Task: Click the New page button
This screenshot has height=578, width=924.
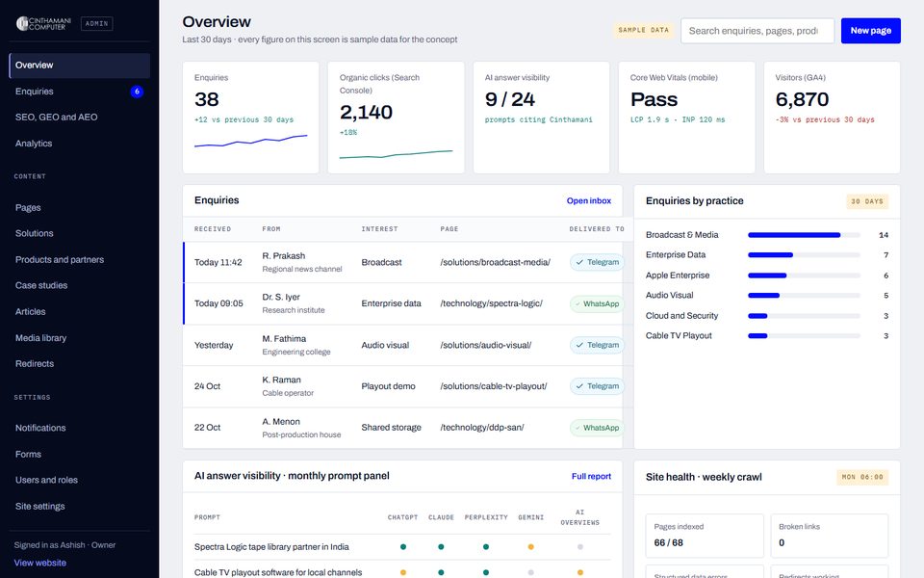Action: point(870,31)
